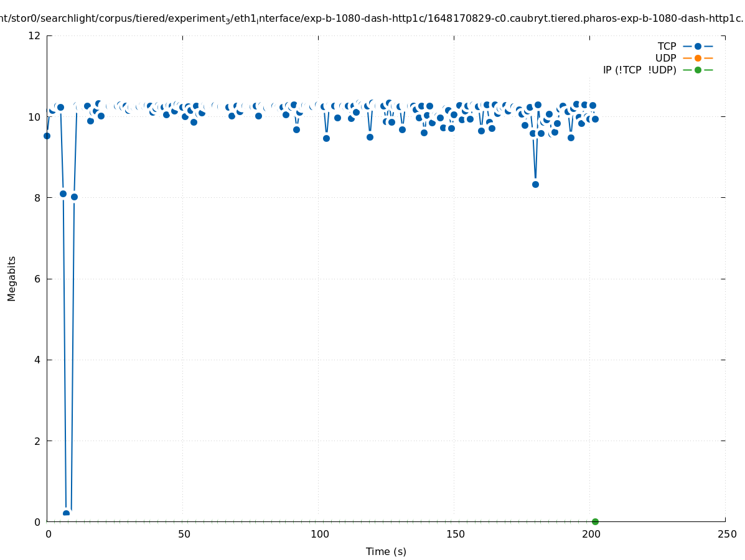Toggle the TCP series via its legend label
This screenshot has height=560, width=745.
click(x=667, y=46)
